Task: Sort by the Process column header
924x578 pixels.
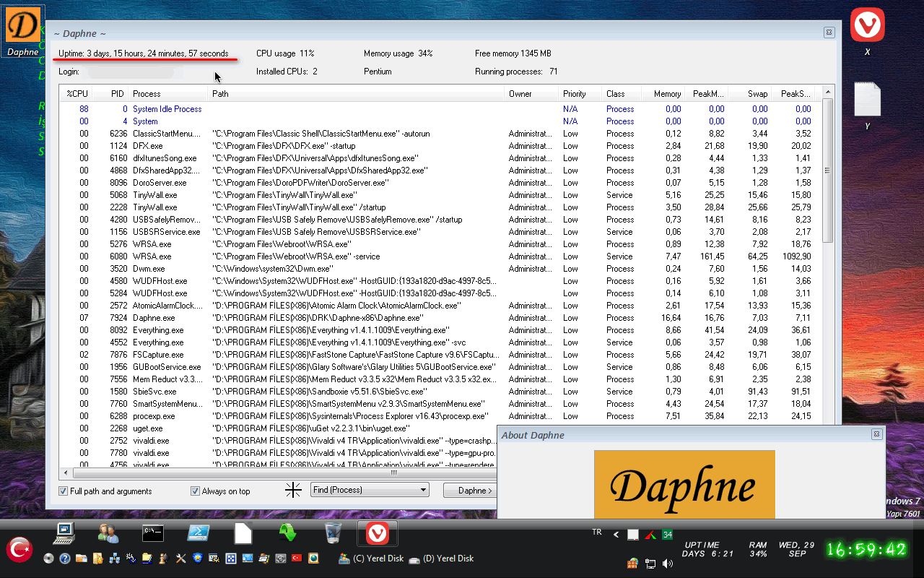Action: point(168,94)
